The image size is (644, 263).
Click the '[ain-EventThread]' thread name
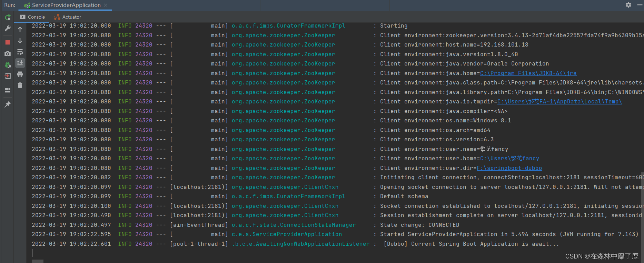[x=199, y=225]
